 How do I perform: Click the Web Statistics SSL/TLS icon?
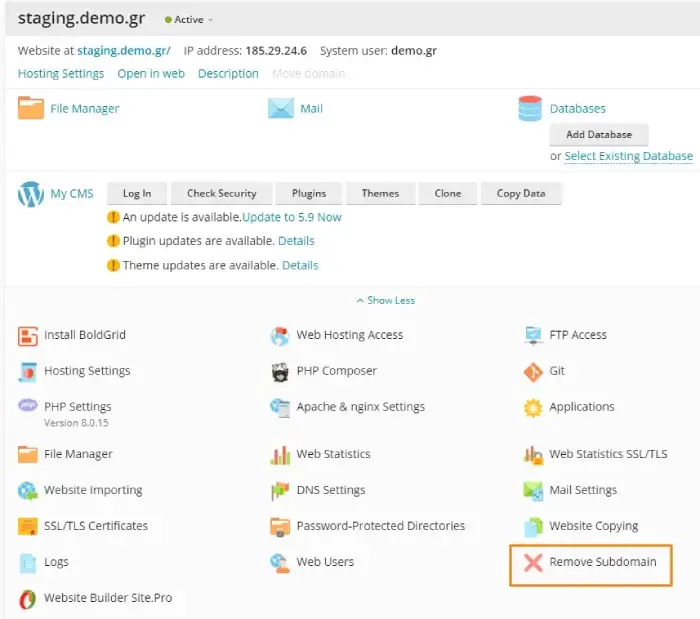tap(533, 455)
